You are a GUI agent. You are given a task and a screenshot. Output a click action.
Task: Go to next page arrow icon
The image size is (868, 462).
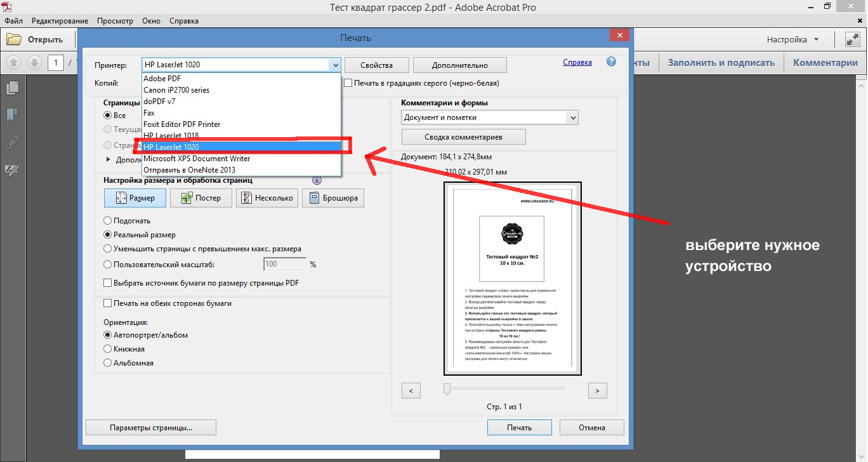(x=34, y=62)
